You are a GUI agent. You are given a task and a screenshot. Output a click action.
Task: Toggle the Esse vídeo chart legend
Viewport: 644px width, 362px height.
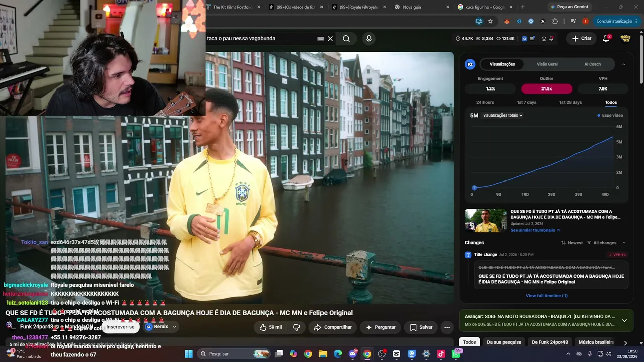pos(610,115)
